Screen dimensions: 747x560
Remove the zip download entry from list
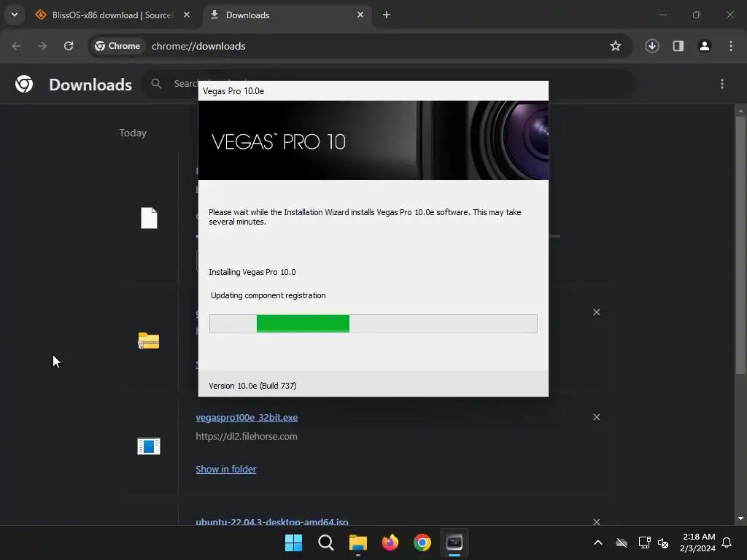(x=597, y=312)
